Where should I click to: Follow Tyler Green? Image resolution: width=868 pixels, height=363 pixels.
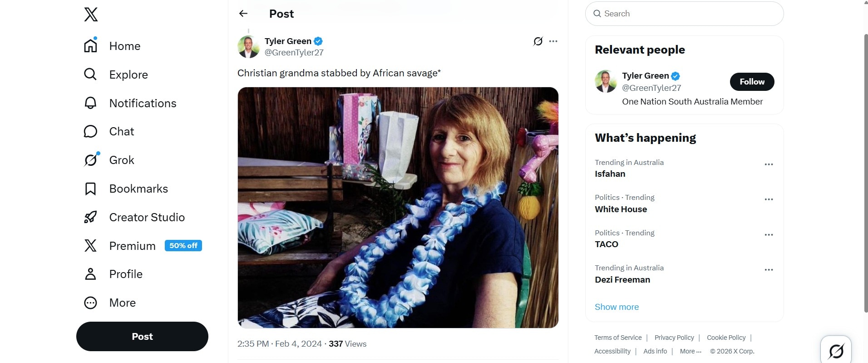point(752,82)
